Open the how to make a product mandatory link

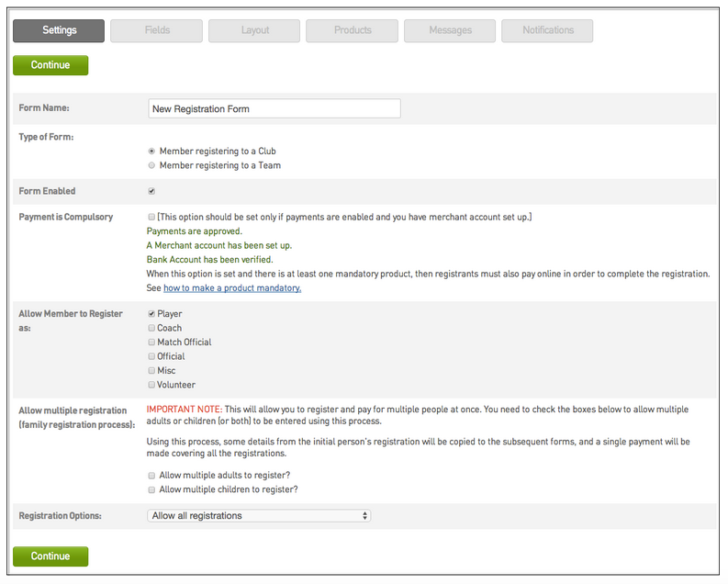(x=232, y=287)
